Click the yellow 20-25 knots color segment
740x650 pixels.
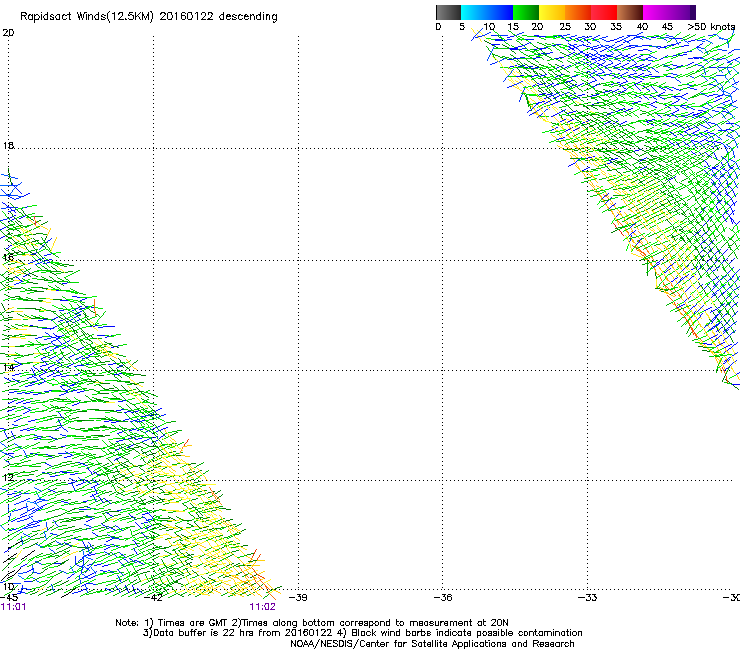tap(552, 12)
